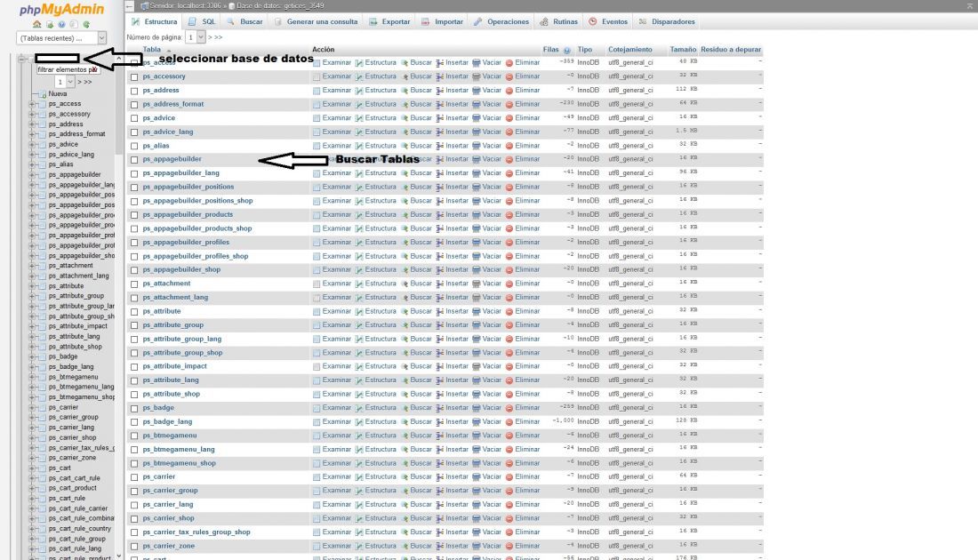Expand the ps_address tree node
The image size is (978, 560).
pyautogui.click(x=32, y=124)
